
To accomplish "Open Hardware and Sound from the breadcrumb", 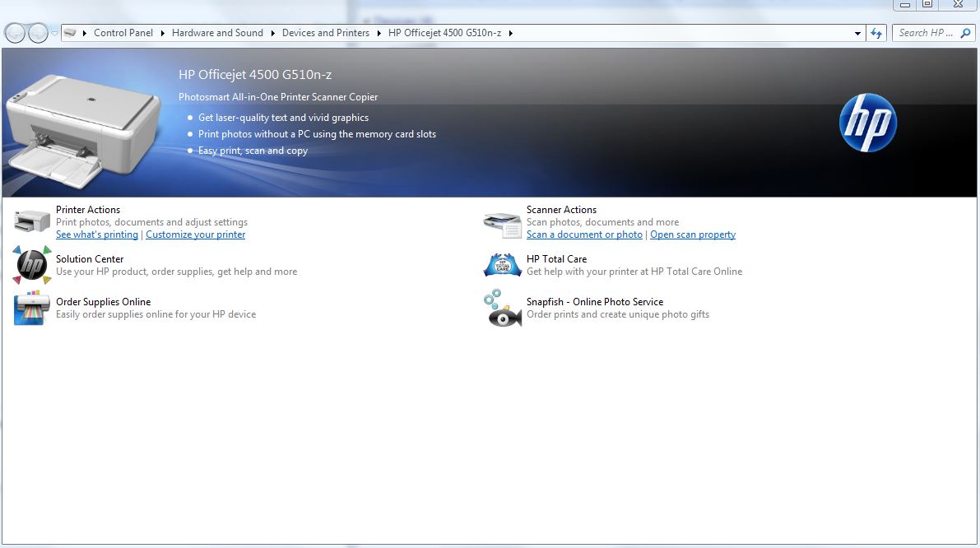I will (217, 33).
